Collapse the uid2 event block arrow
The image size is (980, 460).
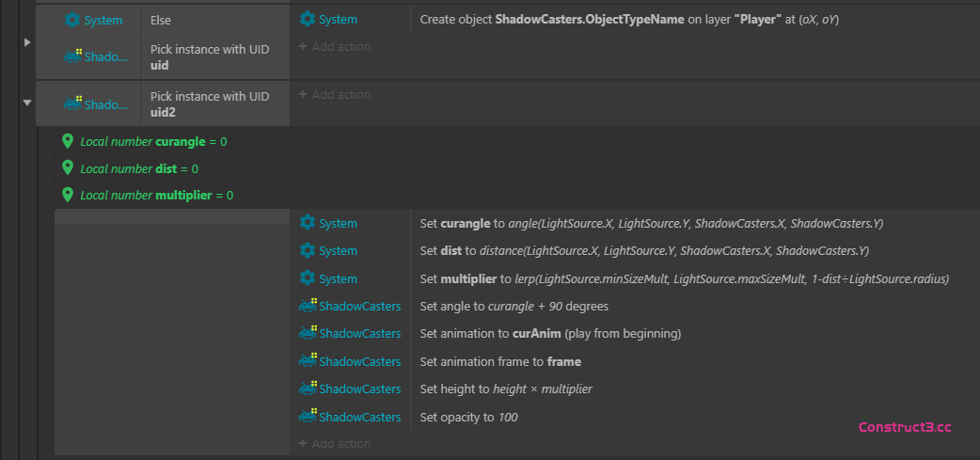click(27, 103)
